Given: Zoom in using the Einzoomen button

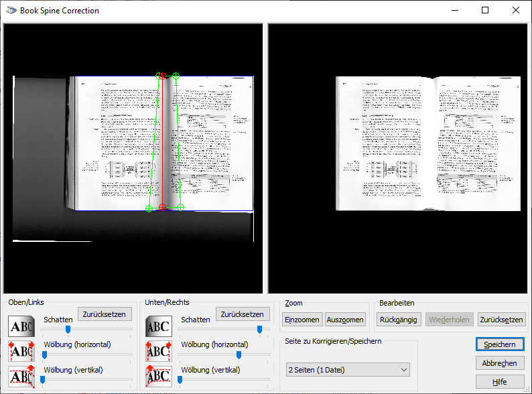Looking at the screenshot, I should coord(302,320).
